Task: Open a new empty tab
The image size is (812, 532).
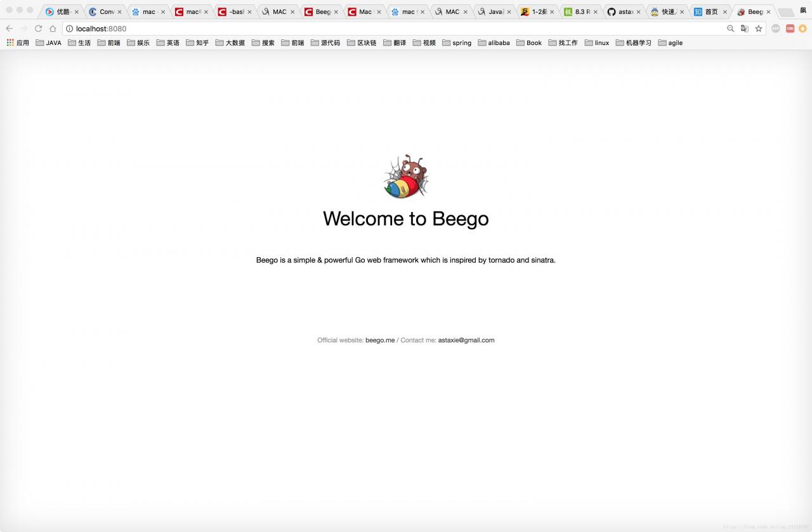Action: (x=785, y=12)
